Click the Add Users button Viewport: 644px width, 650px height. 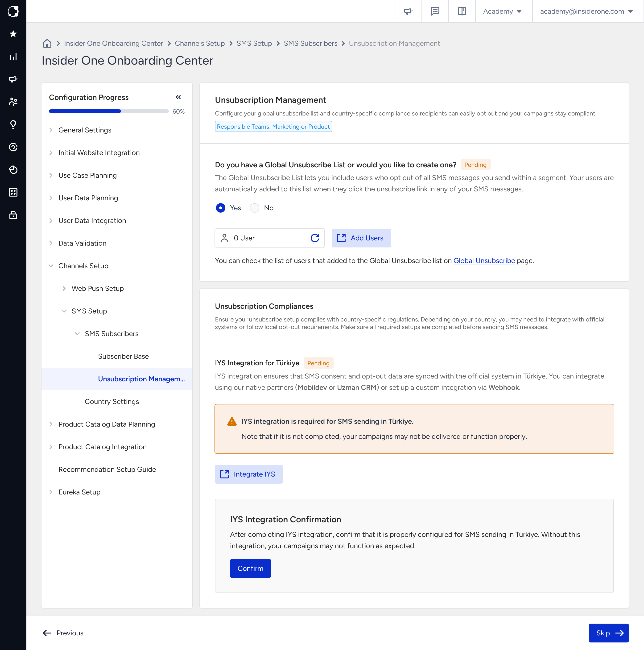pyautogui.click(x=361, y=238)
